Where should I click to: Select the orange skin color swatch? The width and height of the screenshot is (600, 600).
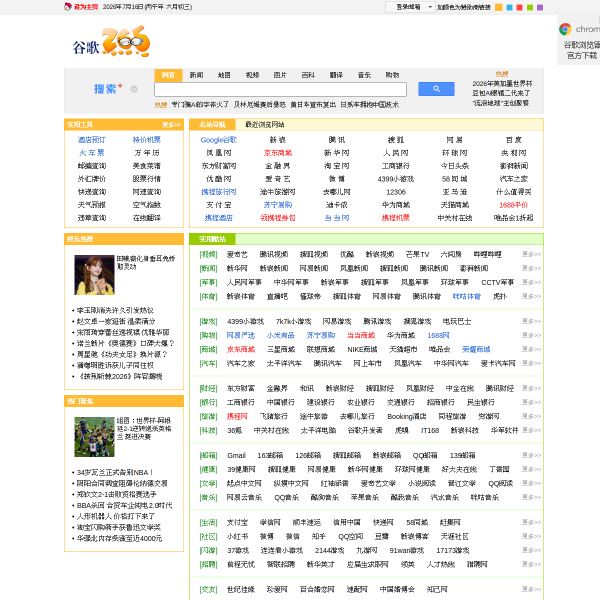click(x=499, y=7)
